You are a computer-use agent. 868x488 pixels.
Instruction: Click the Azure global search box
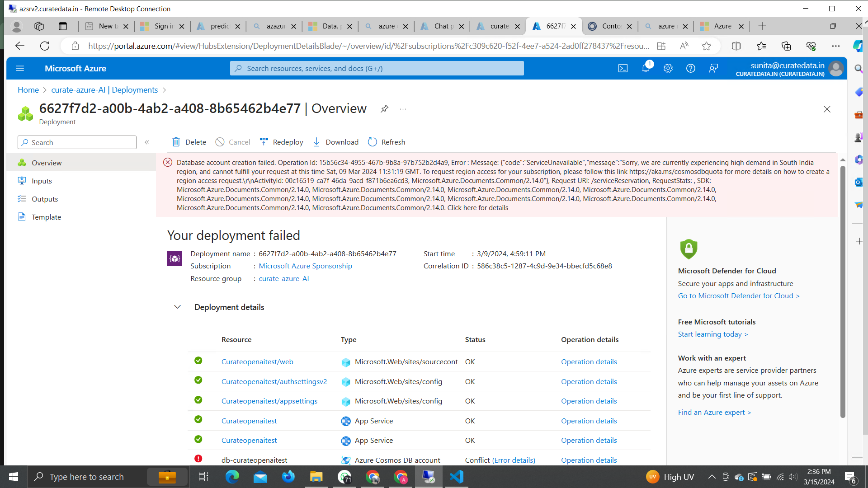coord(377,68)
